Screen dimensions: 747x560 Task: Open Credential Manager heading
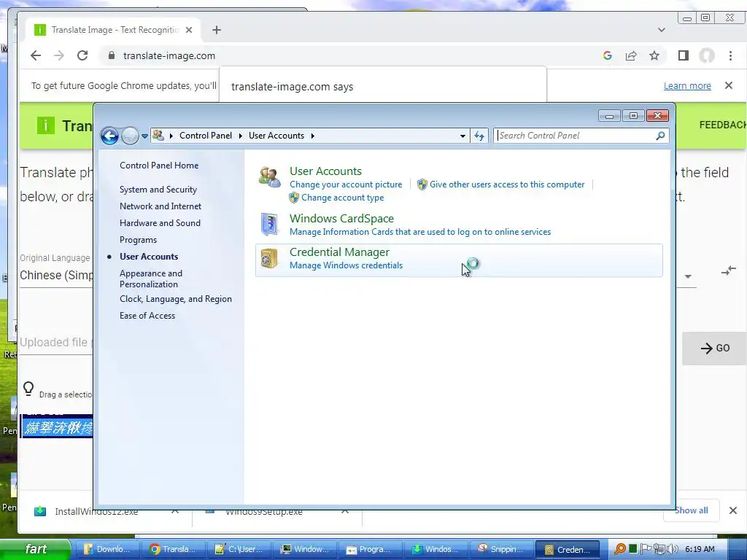click(x=339, y=252)
